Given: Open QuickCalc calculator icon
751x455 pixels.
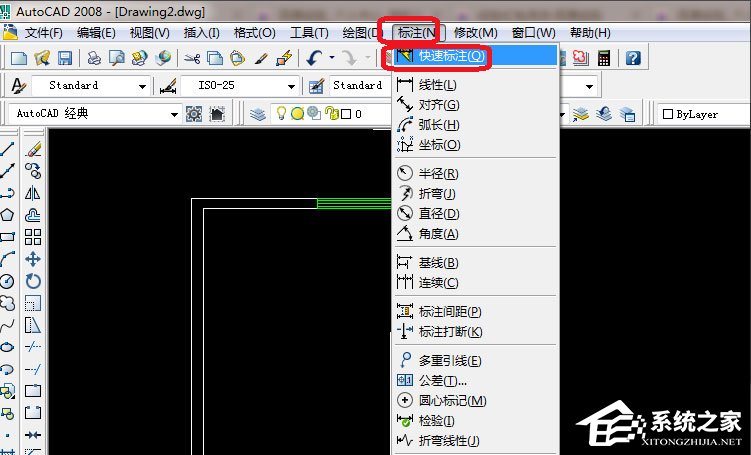Looking at the screenshot, I should (604, 58).
